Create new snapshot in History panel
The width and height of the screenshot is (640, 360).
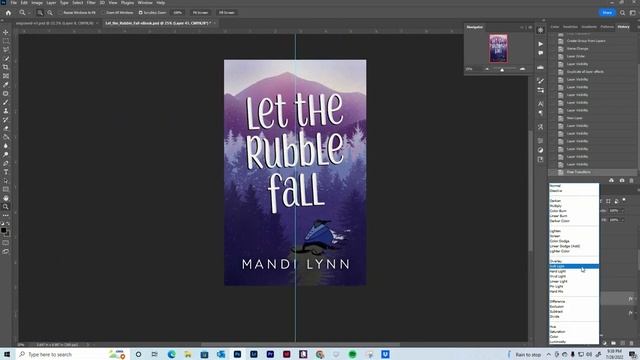click(622, 180)
